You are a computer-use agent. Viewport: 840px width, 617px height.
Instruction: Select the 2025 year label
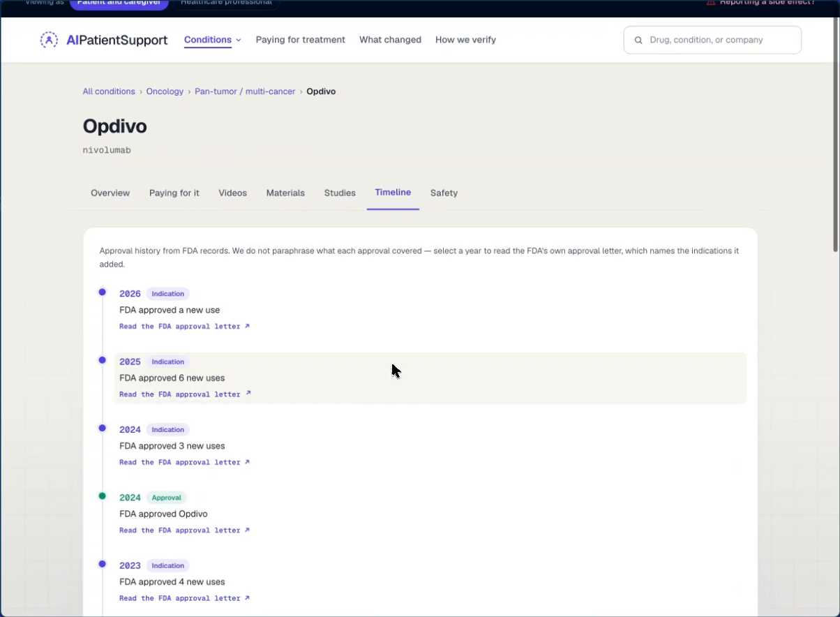(x=130, y=362)
